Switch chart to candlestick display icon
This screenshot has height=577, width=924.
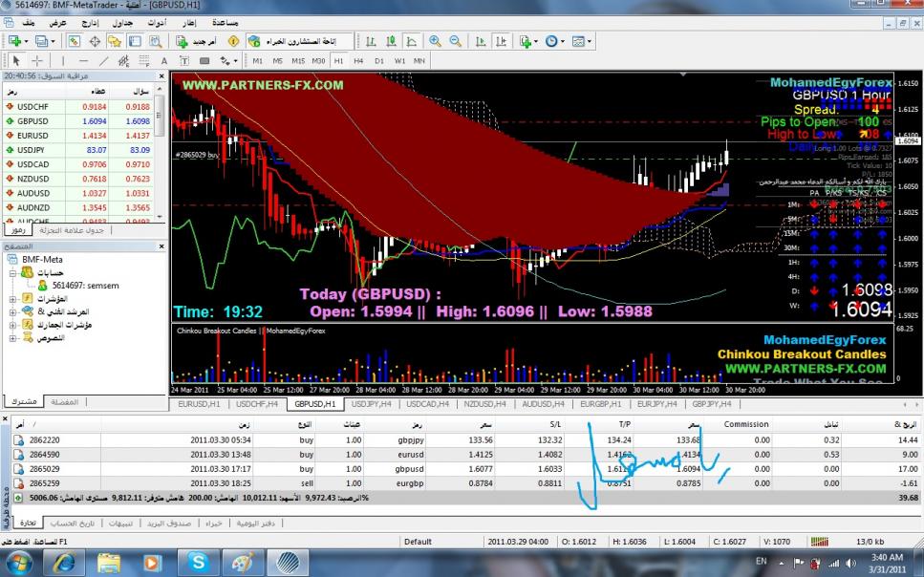390,41
